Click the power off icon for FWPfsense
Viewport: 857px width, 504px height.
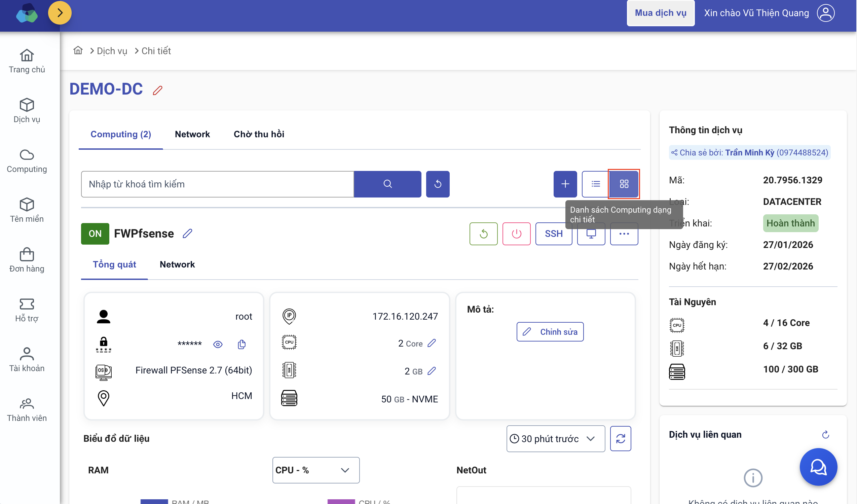516,233
